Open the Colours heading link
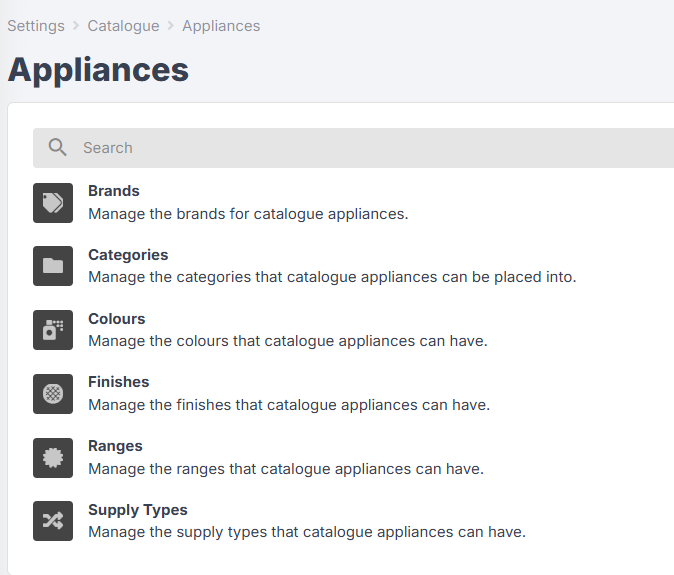 (x=117, y=319)
